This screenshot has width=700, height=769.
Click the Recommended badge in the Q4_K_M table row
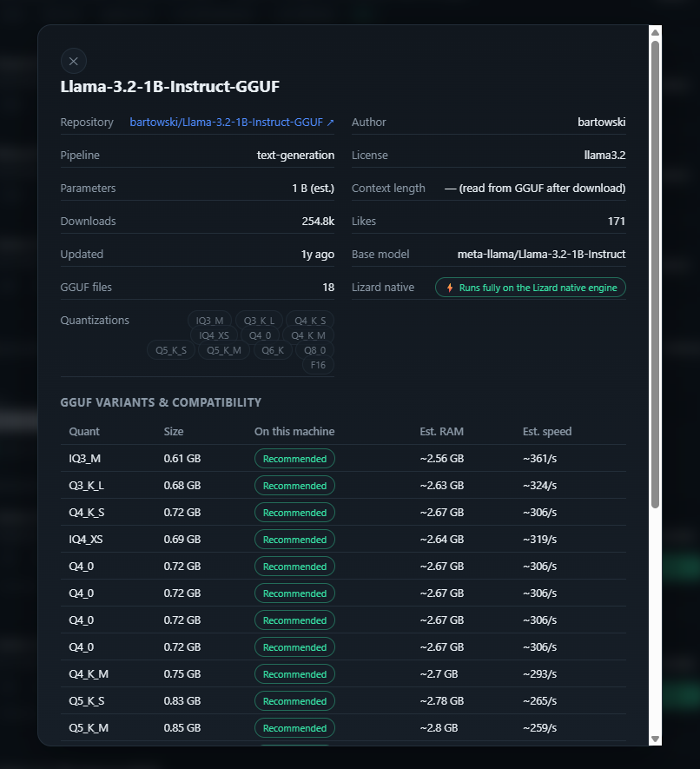pos(294,674)
